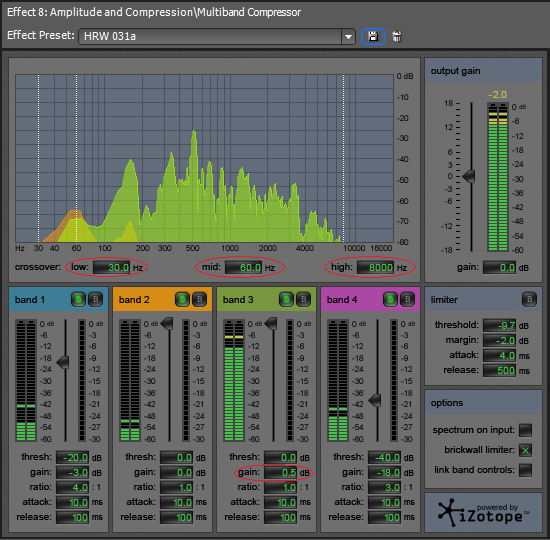Enable link band controls checkbox

[x=525, y=470]
